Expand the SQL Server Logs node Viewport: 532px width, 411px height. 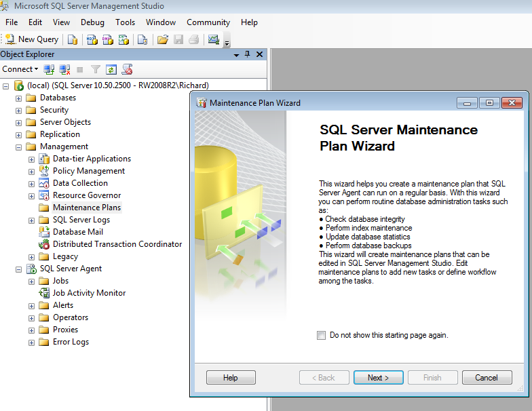31,220
